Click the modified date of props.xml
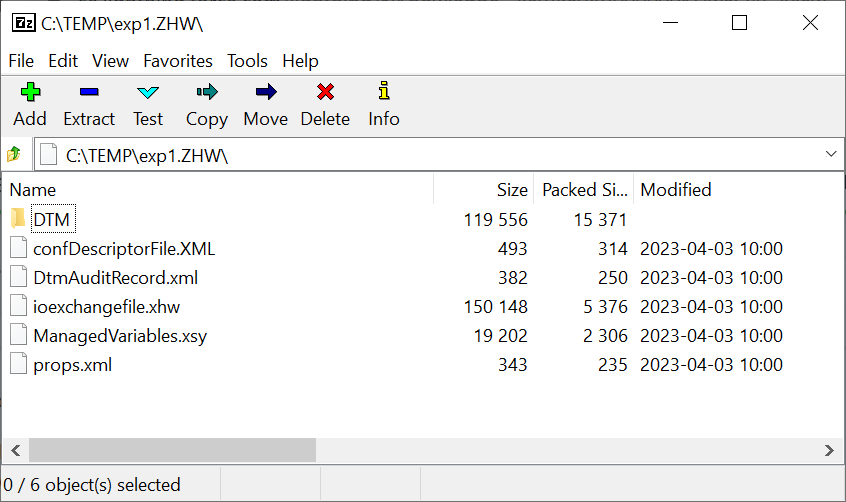This screenshot has width=846, height=502. (x=711, y=365)
